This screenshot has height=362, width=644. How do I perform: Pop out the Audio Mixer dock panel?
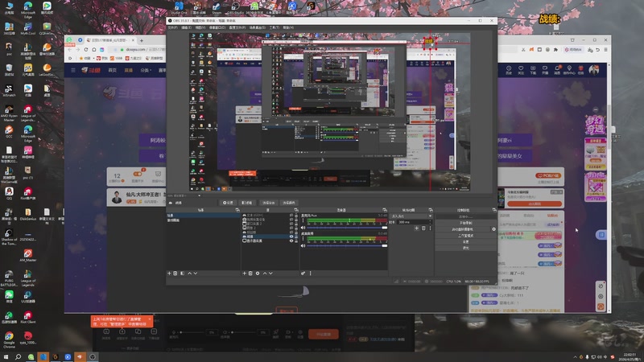pos(385,210)
